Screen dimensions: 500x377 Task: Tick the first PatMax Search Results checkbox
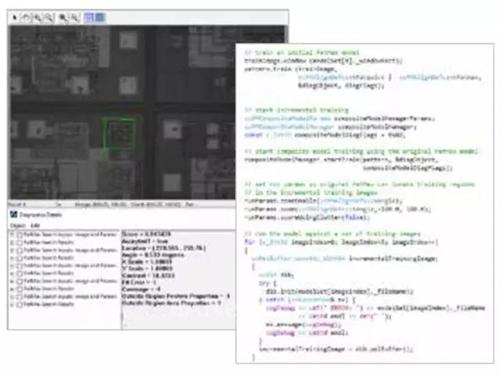[20, 243]
